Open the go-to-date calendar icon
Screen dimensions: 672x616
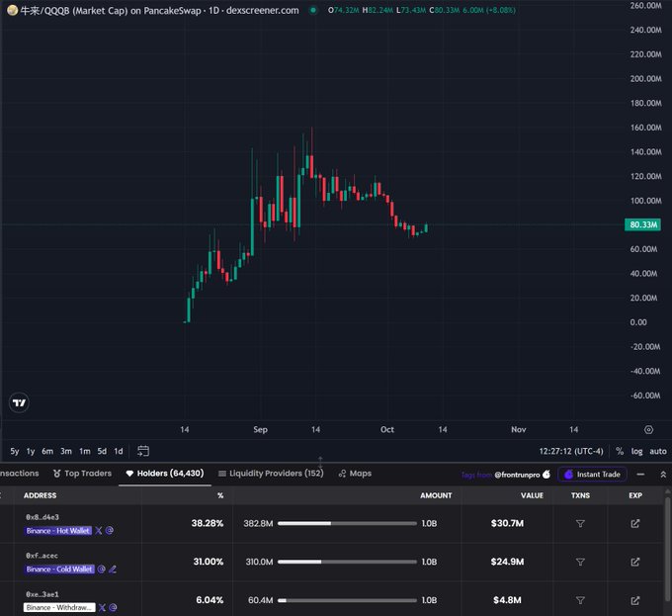(x=143, y=451)
